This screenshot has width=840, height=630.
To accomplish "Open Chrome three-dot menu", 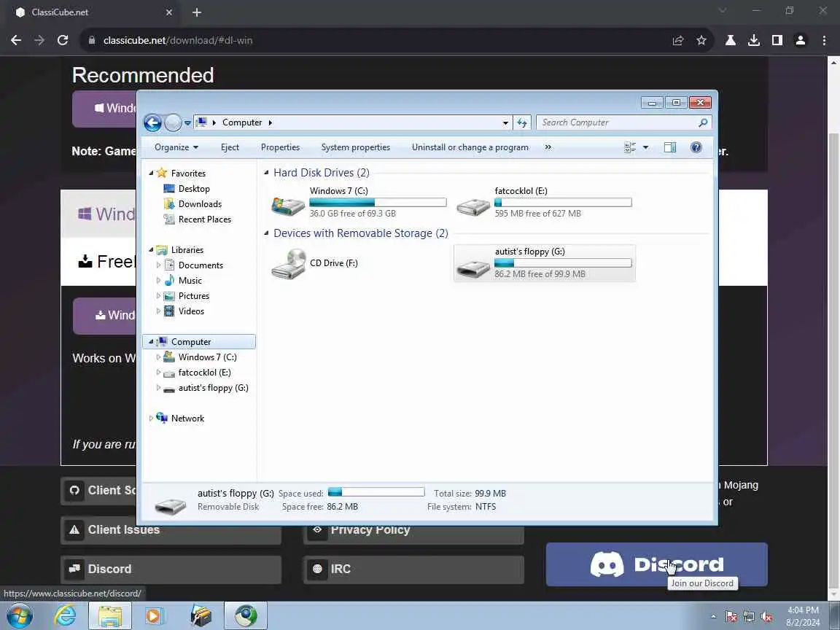I will click(x=824, y=40).
